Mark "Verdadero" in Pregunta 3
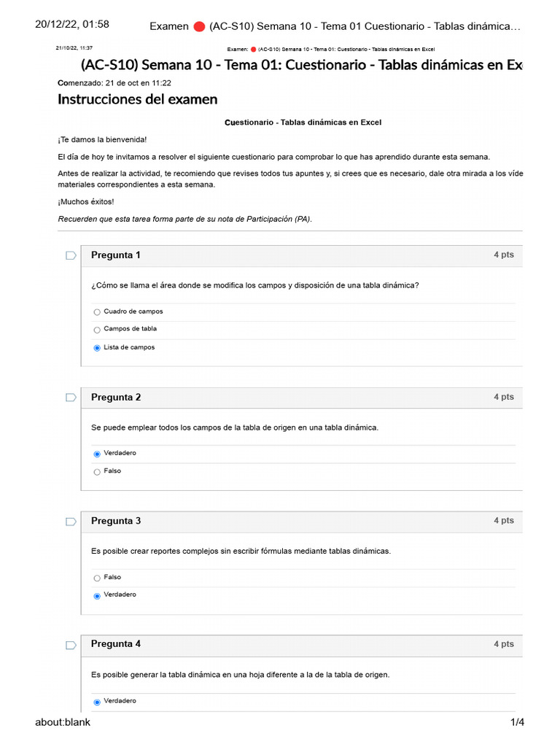 pyautogui.click(x=97, y=595)
